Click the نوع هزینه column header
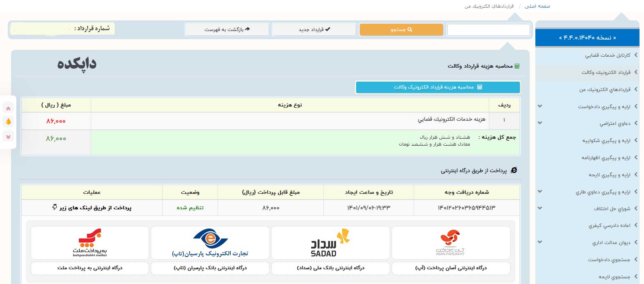 coord(290,105)
